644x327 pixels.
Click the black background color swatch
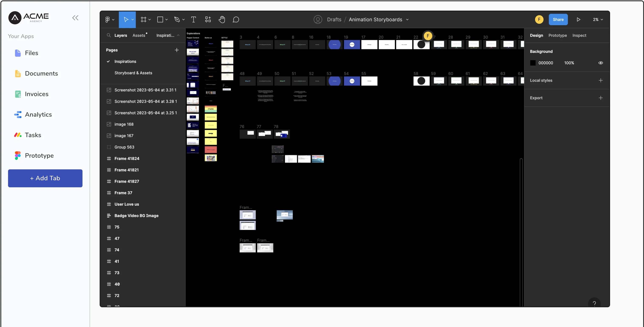[532, 63]
